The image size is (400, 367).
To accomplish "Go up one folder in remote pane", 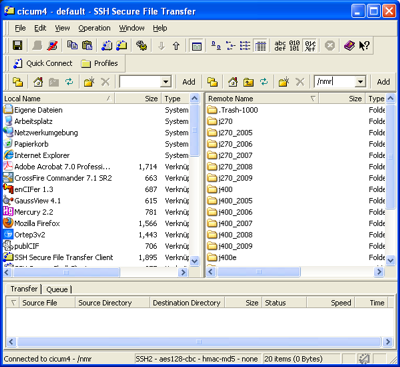I will 248,82.
